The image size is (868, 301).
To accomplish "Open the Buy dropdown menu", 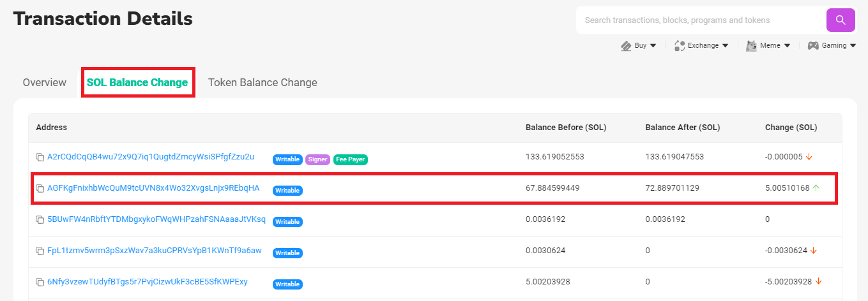I will 639,46.
